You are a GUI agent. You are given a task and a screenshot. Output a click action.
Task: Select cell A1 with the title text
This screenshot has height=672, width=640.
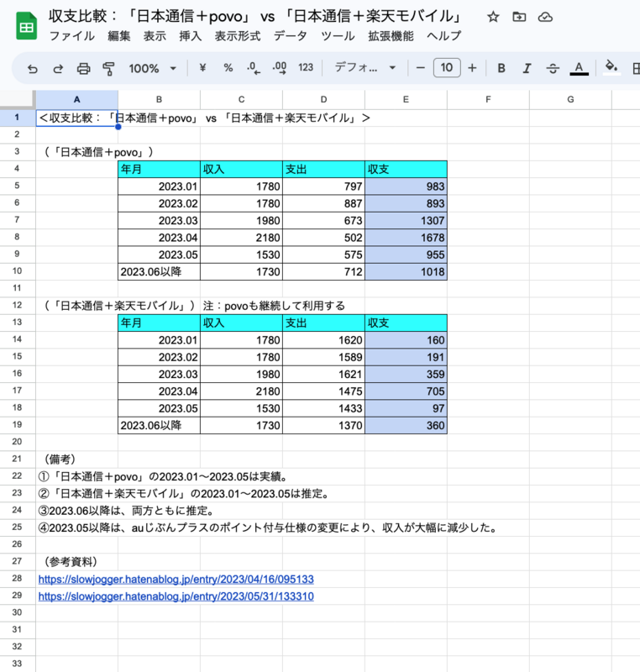(x=77, y=118)
